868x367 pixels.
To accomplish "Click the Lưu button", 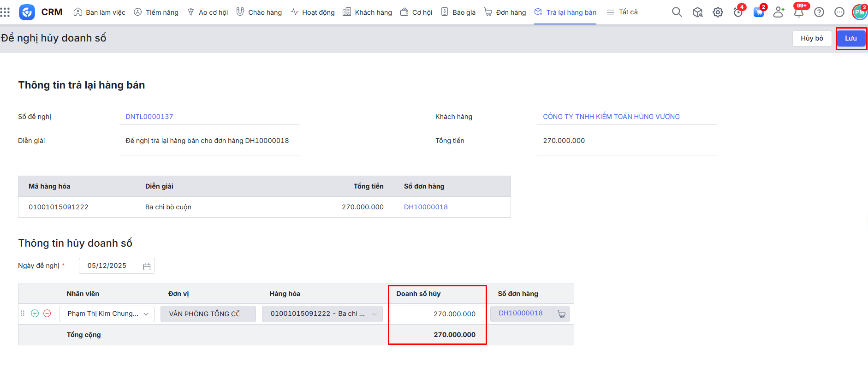I will (850, 38).
